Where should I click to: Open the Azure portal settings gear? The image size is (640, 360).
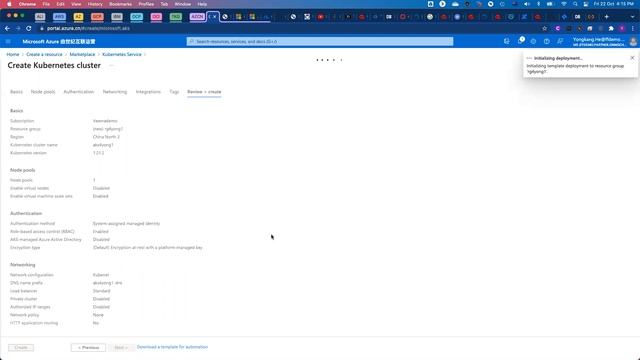point(533,41)
